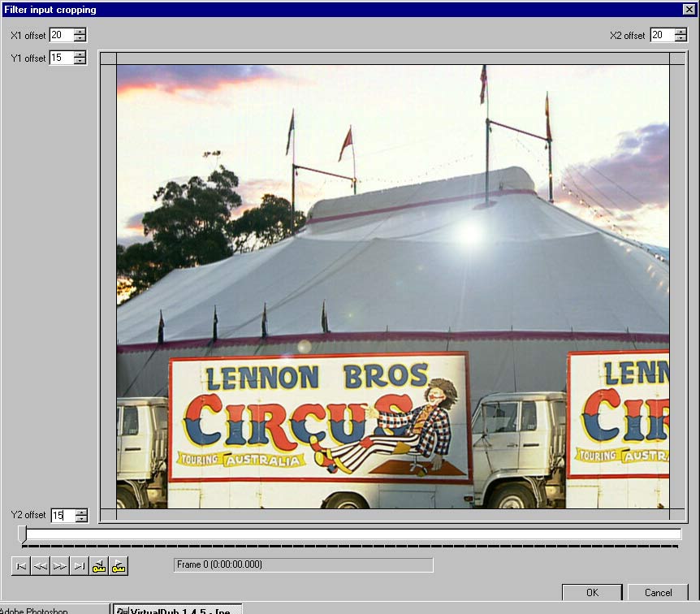The image size is (700, 614).
Task: Go to the next keyframe
Action: click(x=119, y=566)
